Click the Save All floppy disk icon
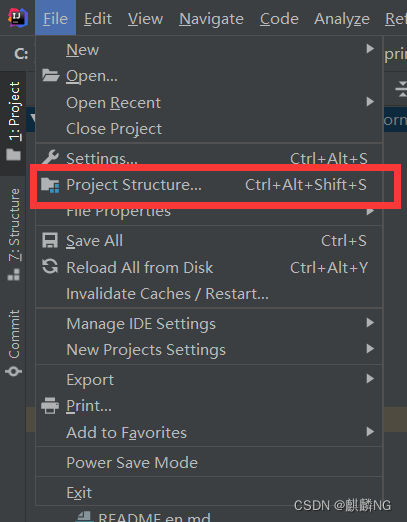Screen dimensions: 407x522 click(x=50, y=240)
